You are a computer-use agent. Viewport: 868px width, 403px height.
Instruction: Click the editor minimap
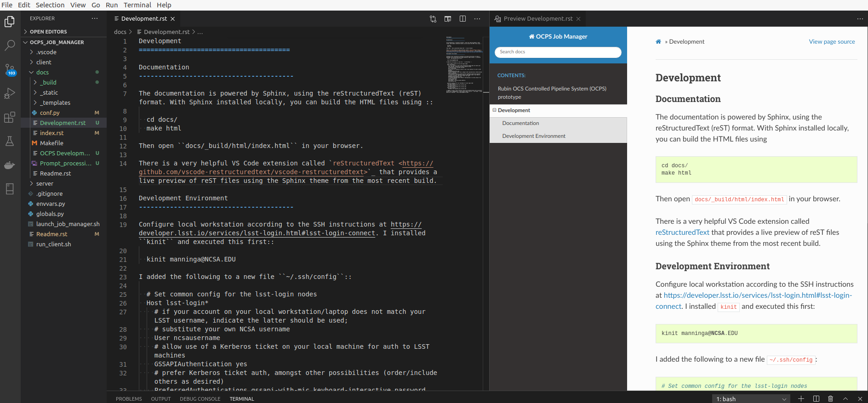(x=464, y=64)
